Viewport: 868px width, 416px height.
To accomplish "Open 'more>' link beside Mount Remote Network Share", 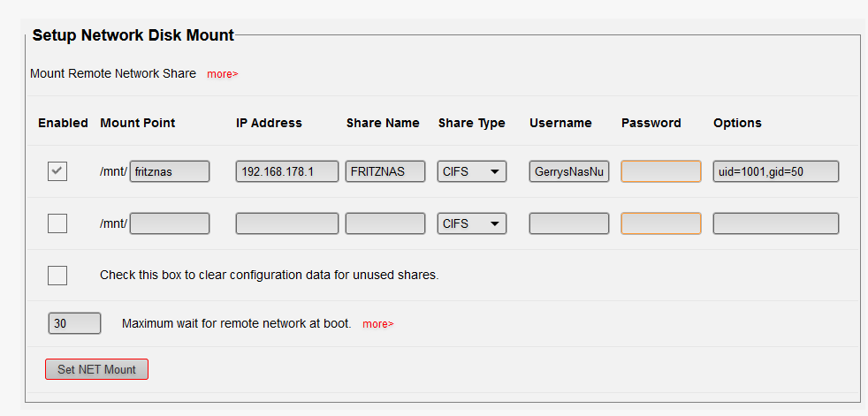I will point(222,74).
